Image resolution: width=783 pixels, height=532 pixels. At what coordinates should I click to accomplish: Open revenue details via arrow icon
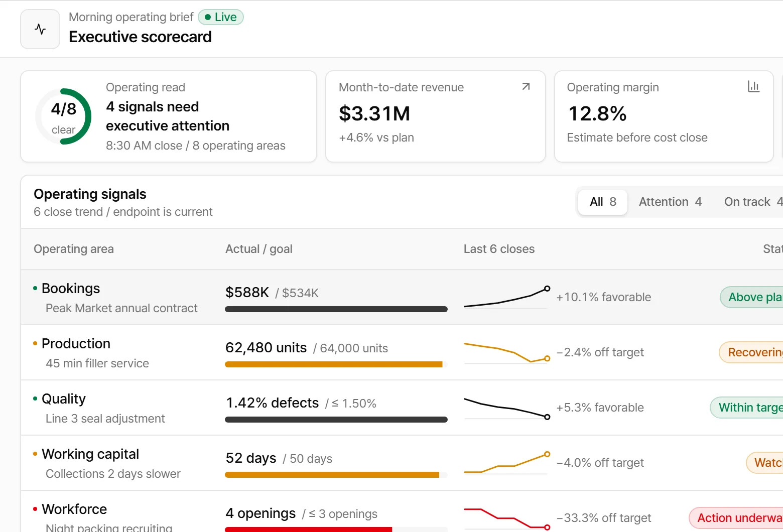tap(526, 87)
